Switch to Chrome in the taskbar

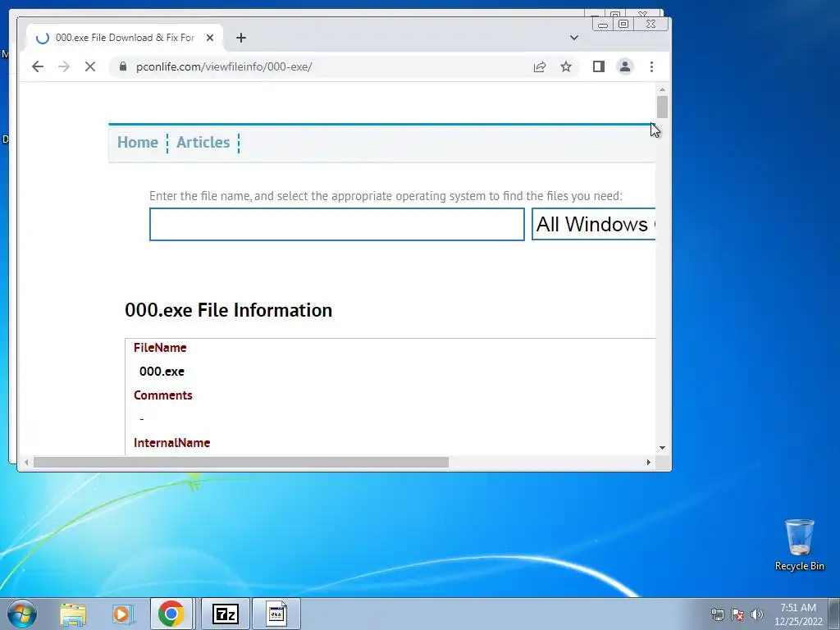click(x=171, y=614)
